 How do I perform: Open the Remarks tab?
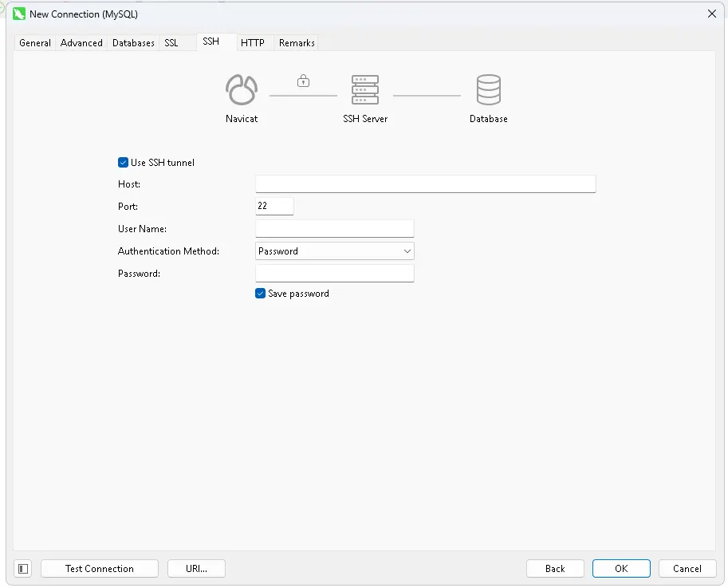(x=297, y=43)
